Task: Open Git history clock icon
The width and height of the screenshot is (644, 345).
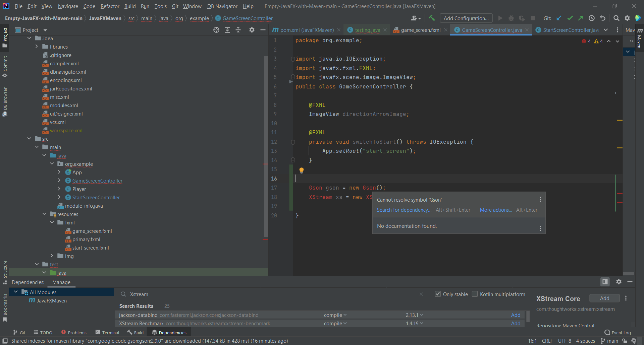Action: point(592,18)
